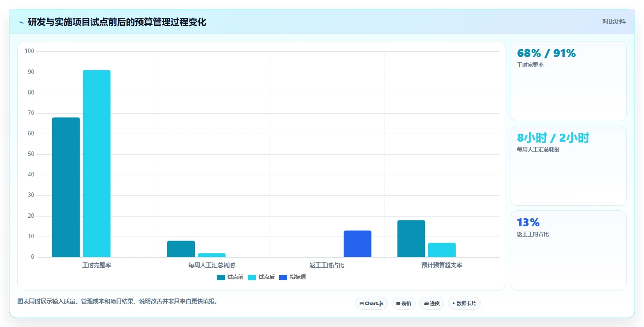
Task: Click the lightning icon beside the title
Action: tap(21, 22)
